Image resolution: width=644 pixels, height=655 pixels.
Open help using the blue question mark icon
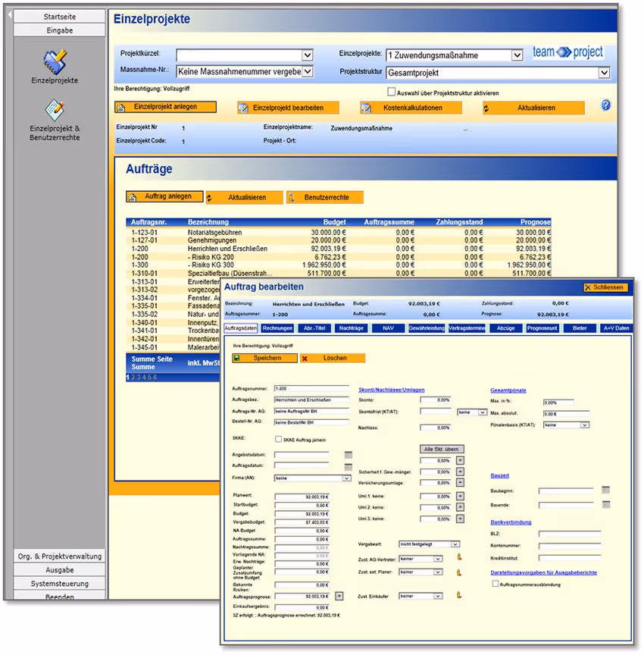pyautogui.click(x=605, y=107)
